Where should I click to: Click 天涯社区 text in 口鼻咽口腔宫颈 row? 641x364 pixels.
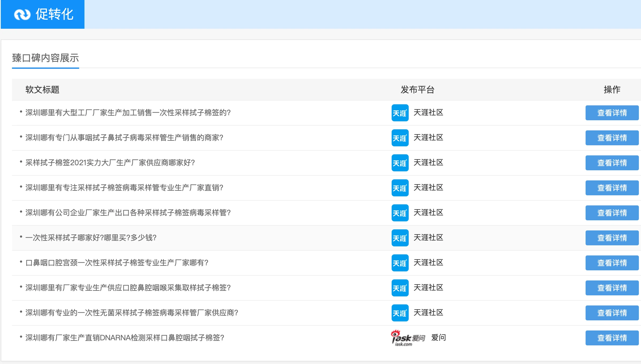click(428, 263)
